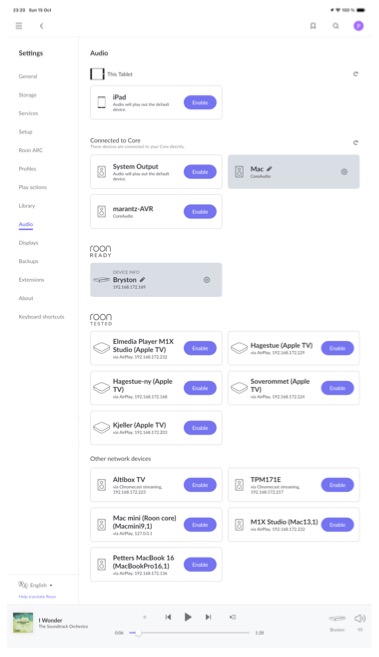This screenshot has width=379, height=657.
Task: Open Mac device settings gear
Action: (344, 172)
